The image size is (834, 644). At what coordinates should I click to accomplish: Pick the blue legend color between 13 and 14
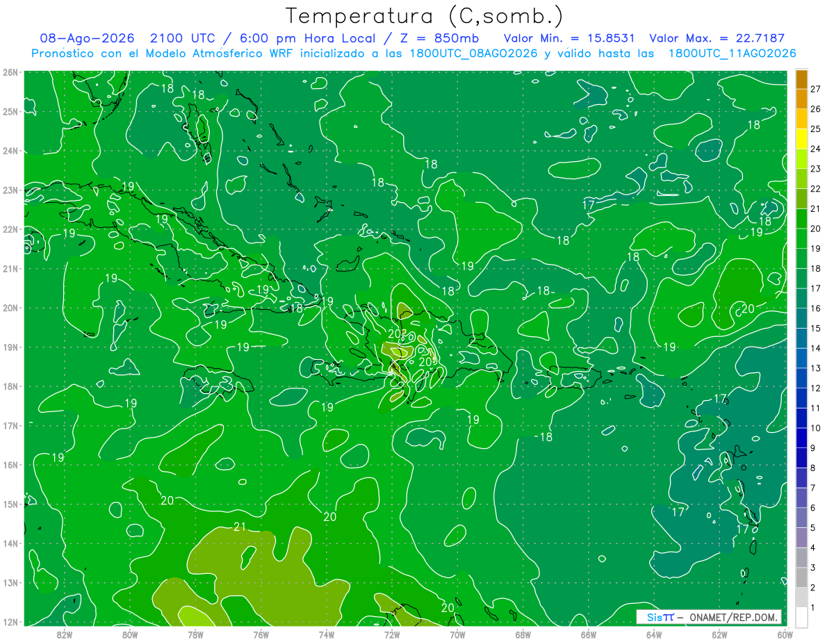tap(801, 358)
